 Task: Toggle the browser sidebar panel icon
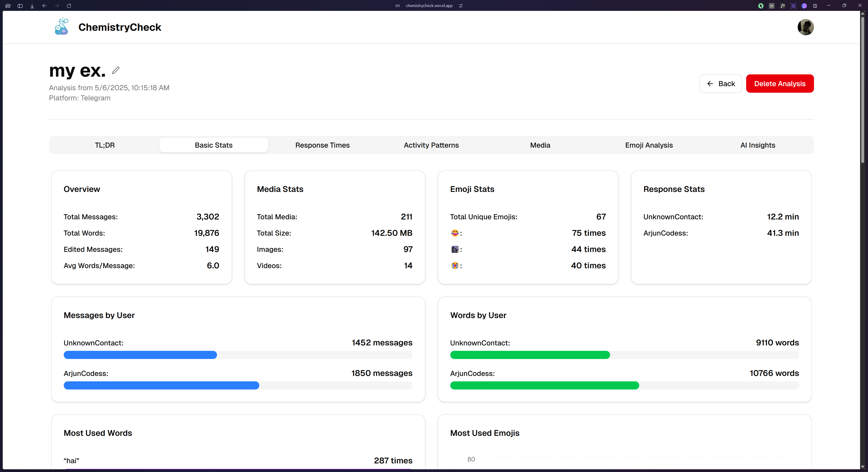pos(20,6)
